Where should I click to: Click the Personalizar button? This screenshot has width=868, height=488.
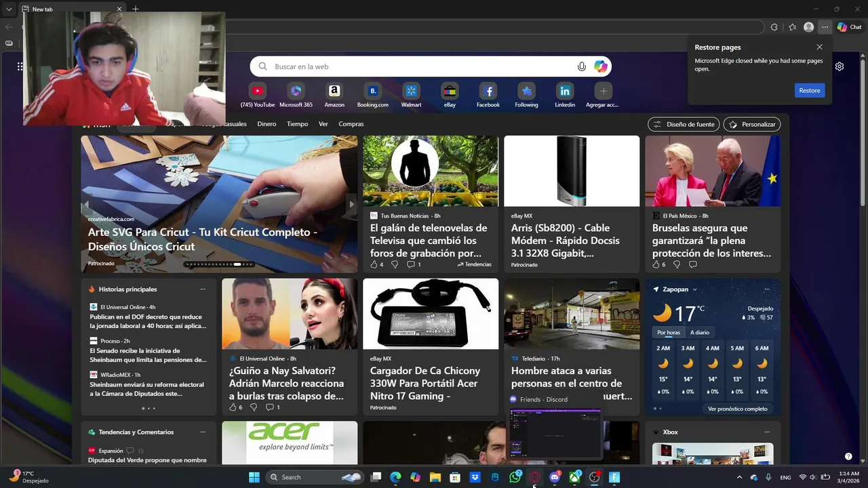pyautogui.click(x=752, y=125)
